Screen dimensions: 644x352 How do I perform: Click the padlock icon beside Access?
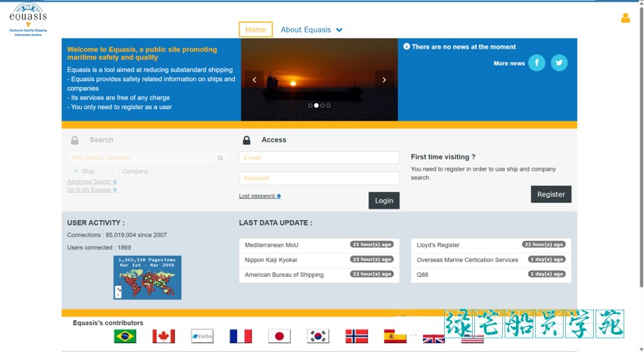[x=246, y=140]
